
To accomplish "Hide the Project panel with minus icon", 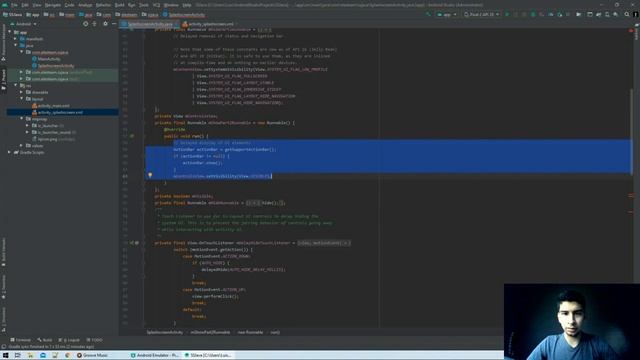I will tap(114, 24).
